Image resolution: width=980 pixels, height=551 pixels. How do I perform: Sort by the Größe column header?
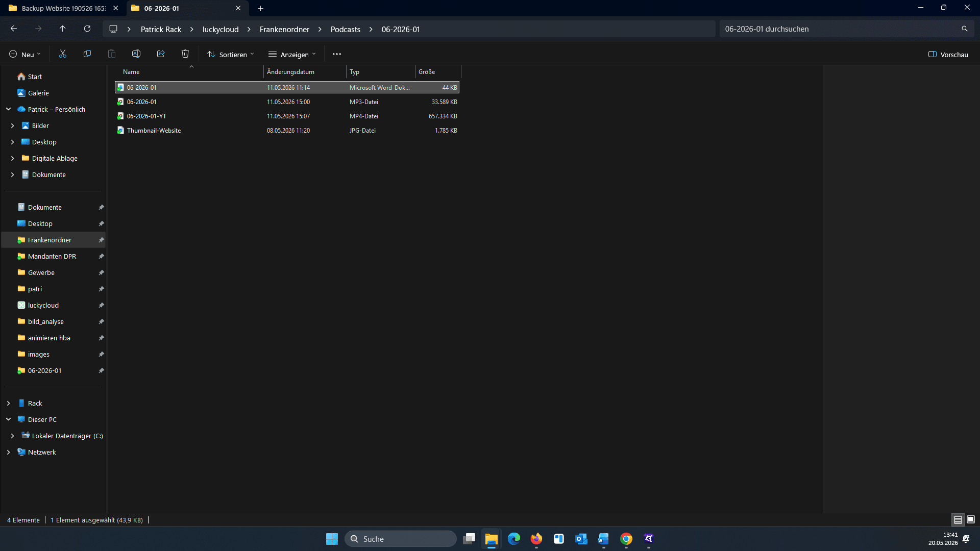(438, 72)
